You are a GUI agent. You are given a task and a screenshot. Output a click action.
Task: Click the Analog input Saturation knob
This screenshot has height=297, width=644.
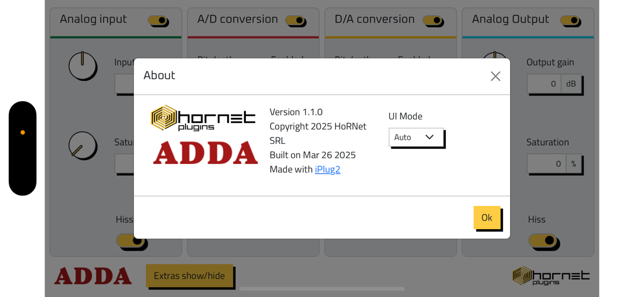(x=82, y=145)
